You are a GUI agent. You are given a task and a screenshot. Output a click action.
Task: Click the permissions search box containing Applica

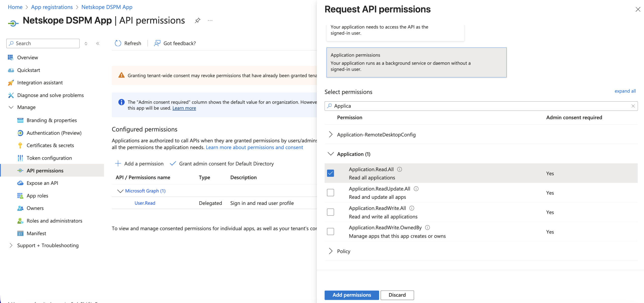[481, 106]
